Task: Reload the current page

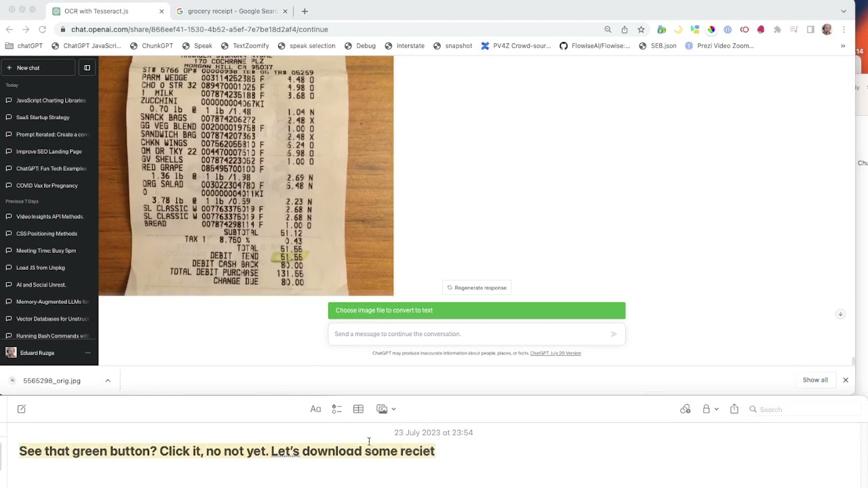Action: 42,29
